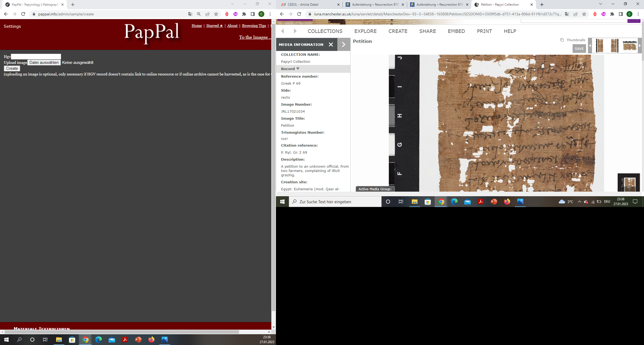Open new tab in PapPal browser window
The height and width of the screenshot is (345, 644).
[x=73, y=5]
